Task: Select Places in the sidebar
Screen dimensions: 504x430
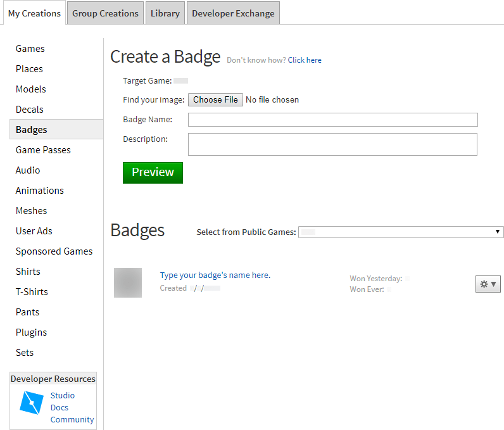Action: [x=29, y=69]
